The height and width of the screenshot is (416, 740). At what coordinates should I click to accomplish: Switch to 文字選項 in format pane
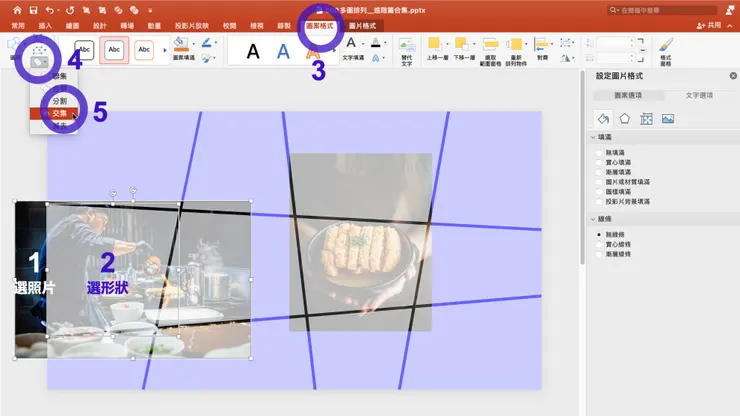pos(699,95)
